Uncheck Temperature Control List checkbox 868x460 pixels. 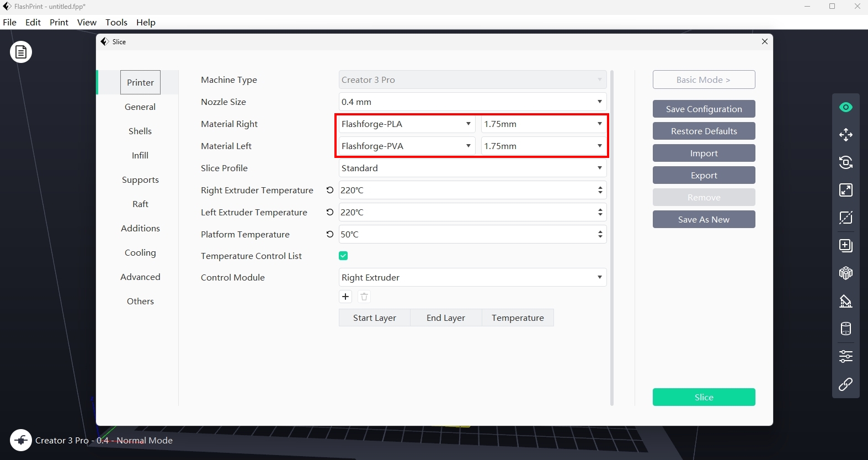pos(343,256)
